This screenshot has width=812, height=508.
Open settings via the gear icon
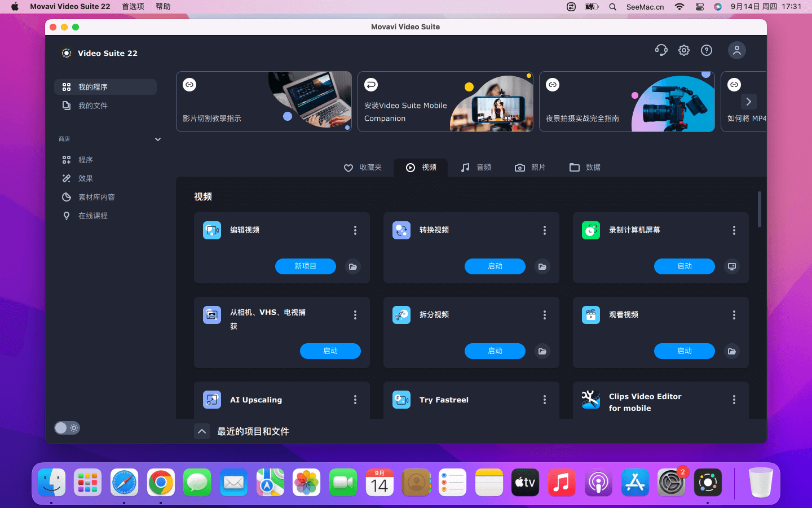coord(684,50)
